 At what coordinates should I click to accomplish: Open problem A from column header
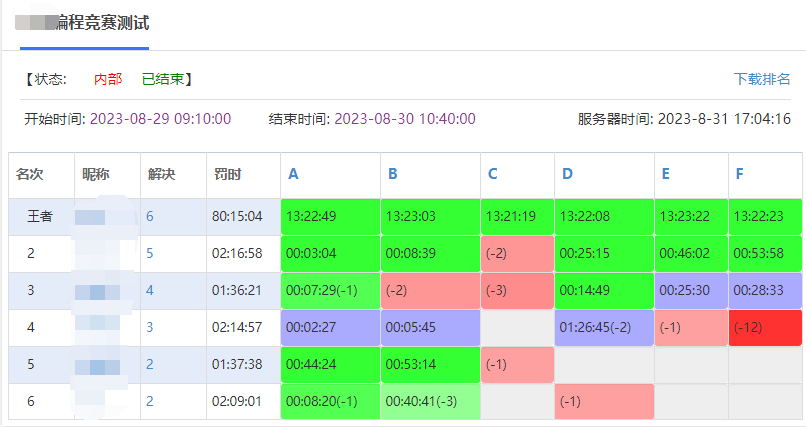coord(293,174)
